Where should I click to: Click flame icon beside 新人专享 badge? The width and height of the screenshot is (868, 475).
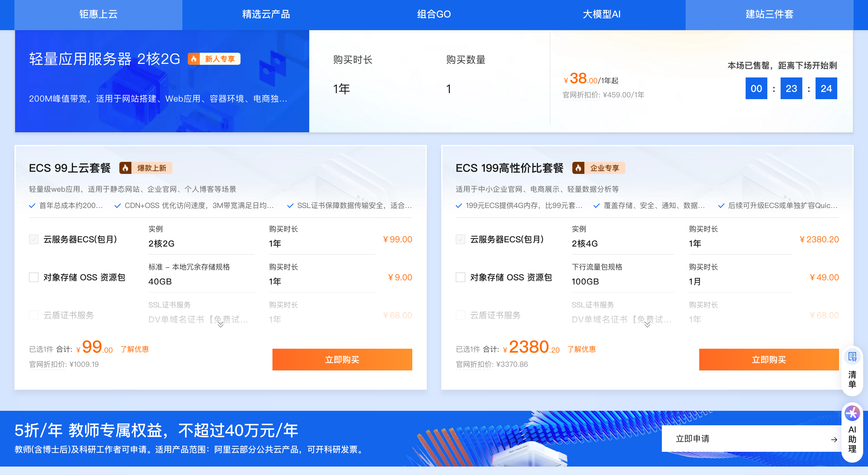194,59
